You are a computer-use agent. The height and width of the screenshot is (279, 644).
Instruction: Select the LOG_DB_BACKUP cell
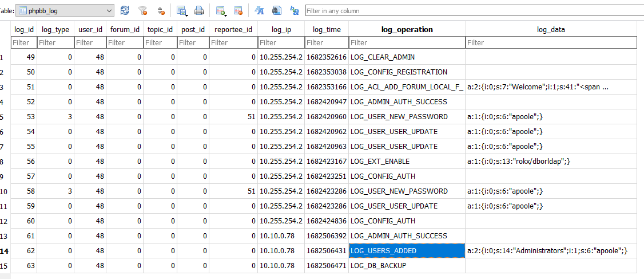[407, 266]
